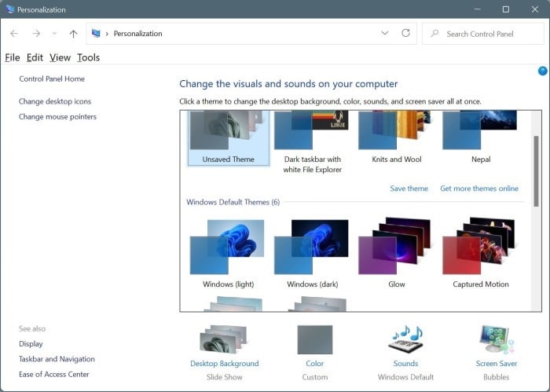
Task: Click the Forward navigation arrow
Action: pyautogui.click(x=36, y=34)
